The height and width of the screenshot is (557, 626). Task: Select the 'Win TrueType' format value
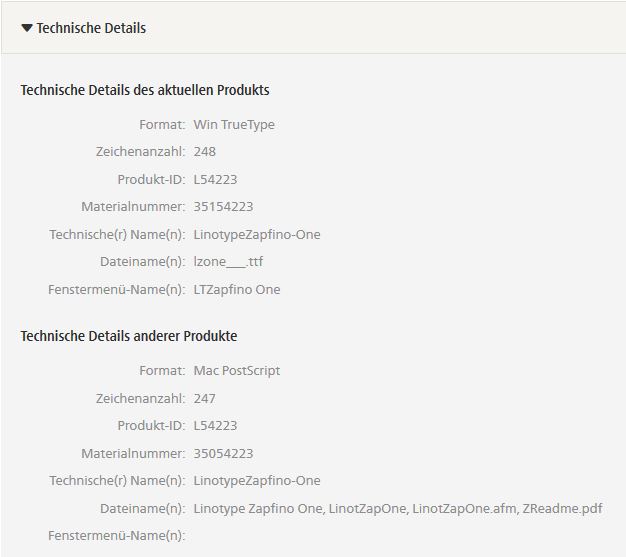click(234, 125)
